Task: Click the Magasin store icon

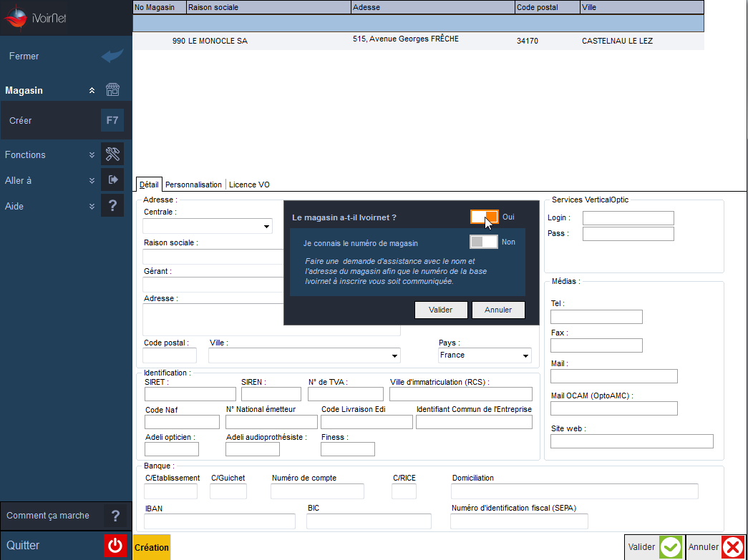Action: point(112,89)
